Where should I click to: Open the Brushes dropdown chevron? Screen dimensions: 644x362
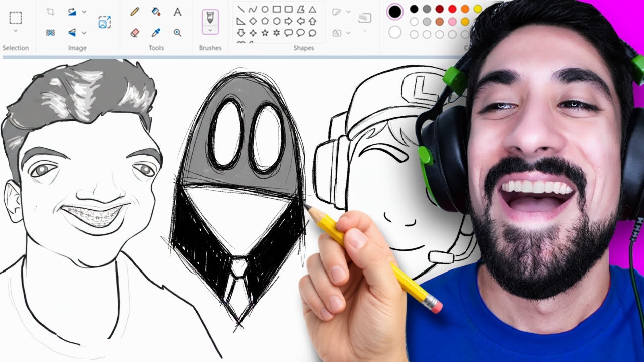click(210, 30)
